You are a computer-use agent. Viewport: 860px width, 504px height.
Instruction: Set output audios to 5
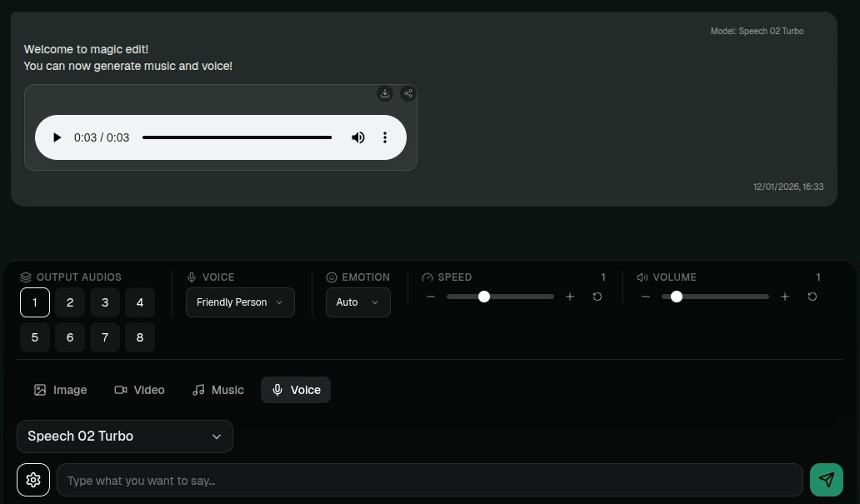(x=34, y=337)
